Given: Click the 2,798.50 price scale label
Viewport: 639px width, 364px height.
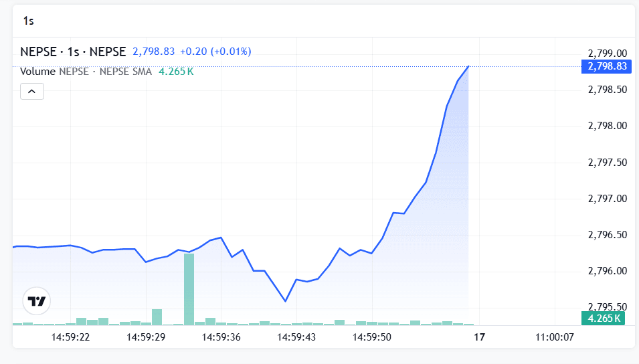Looking at the screenshot, I should (x=607, y=90).
